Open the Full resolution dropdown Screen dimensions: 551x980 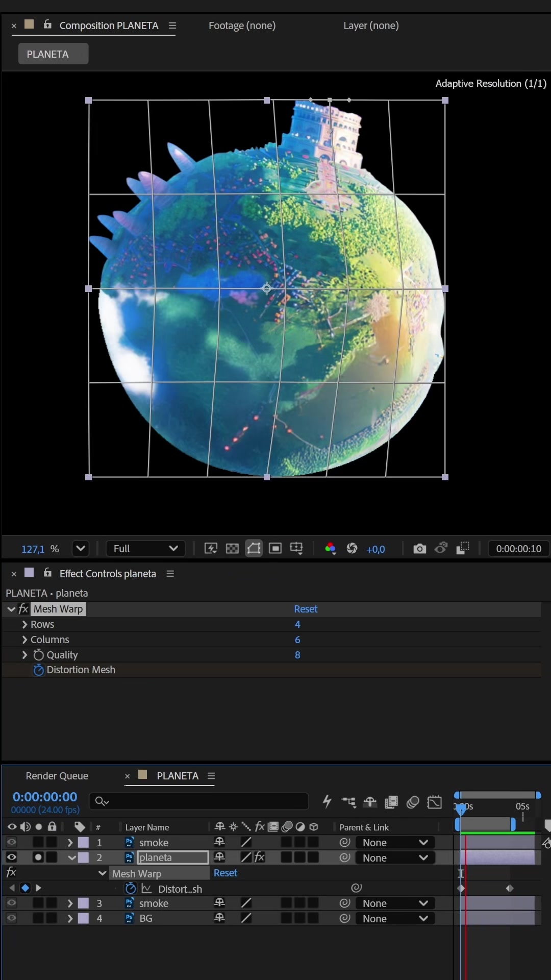pyautogui.click(x=145, y=549)
